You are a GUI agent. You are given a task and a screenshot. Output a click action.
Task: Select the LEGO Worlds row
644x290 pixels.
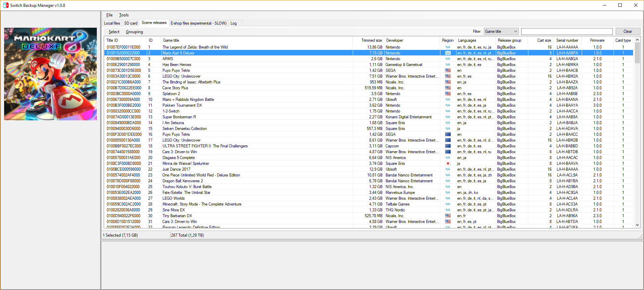(x=369, y=198)
